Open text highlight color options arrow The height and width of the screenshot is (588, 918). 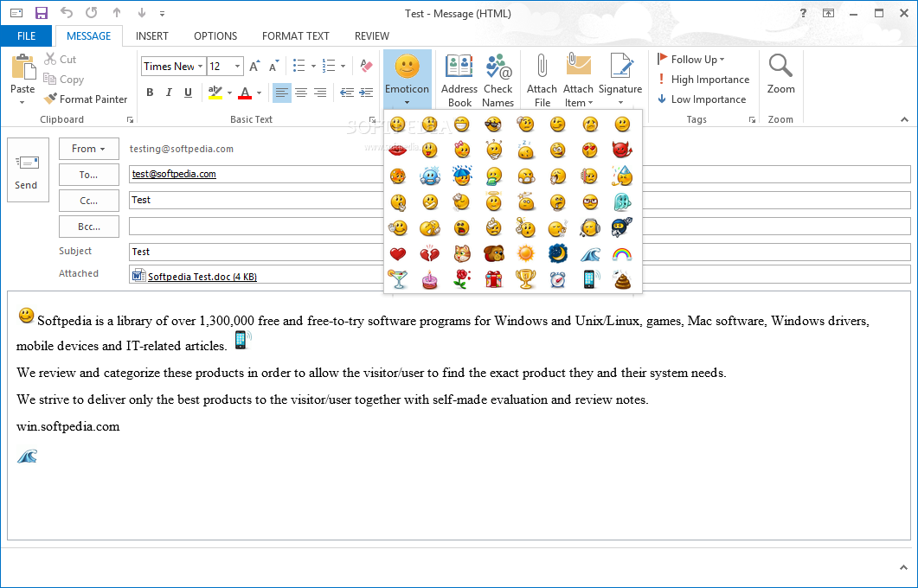tap(229, 93)
